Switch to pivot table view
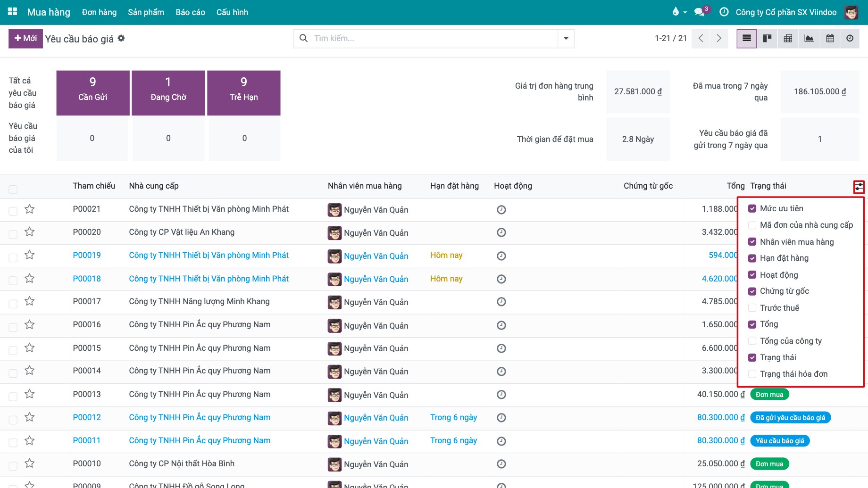This screenshot has height=488, width=868. coord(788,38)
